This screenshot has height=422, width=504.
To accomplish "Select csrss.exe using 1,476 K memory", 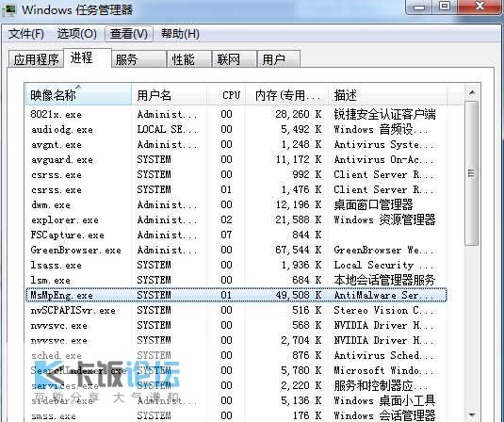I will (236, 189).
